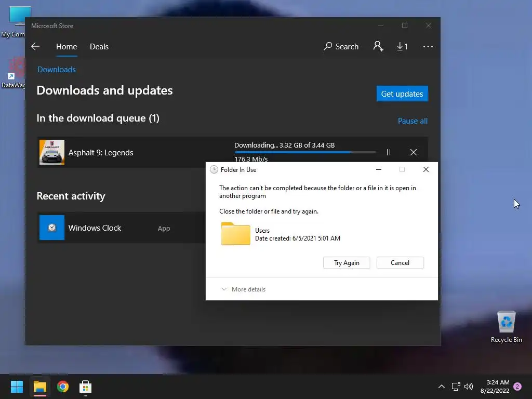Select the Asphalt 9: Legends title
This screenshot has height=399, width=532.
point(101,153)
